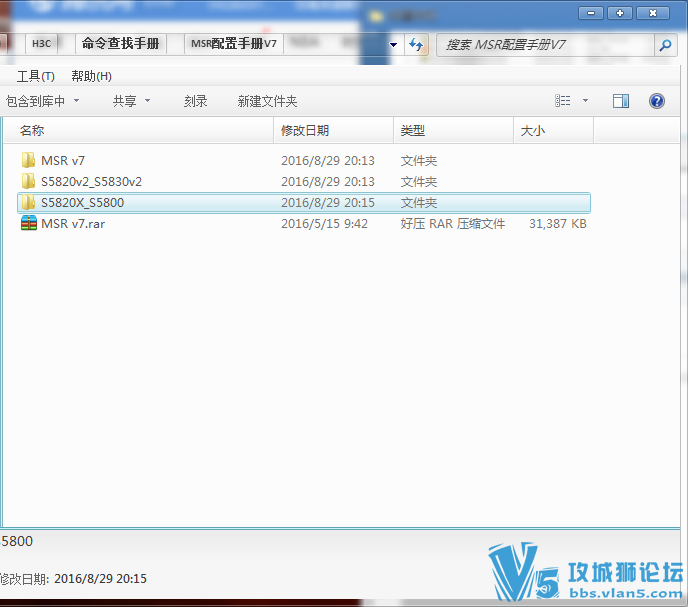688x607 pixels.
Task: Click the 好压 RAR 压缩文件 type cell
Action: [452, 224]
